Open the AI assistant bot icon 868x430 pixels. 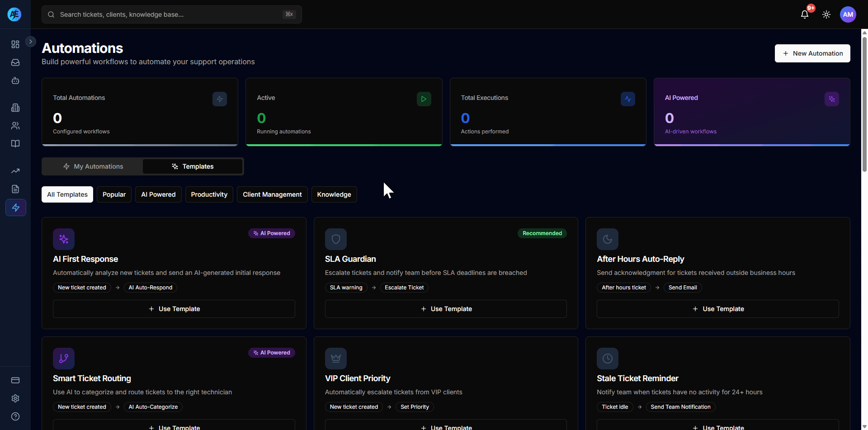pyautogui.click(x=15, y=80)
